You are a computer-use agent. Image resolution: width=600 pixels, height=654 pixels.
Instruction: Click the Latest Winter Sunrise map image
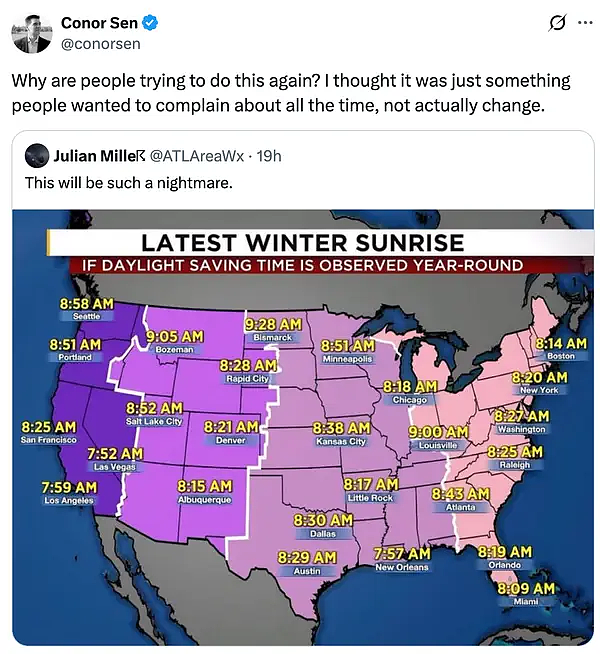pos(303,428)
